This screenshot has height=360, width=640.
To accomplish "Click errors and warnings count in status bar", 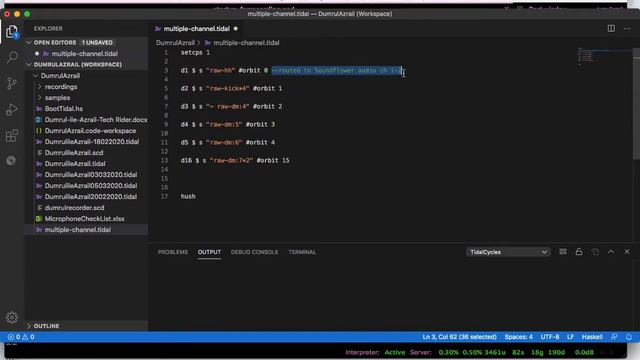I will [21, 337].
